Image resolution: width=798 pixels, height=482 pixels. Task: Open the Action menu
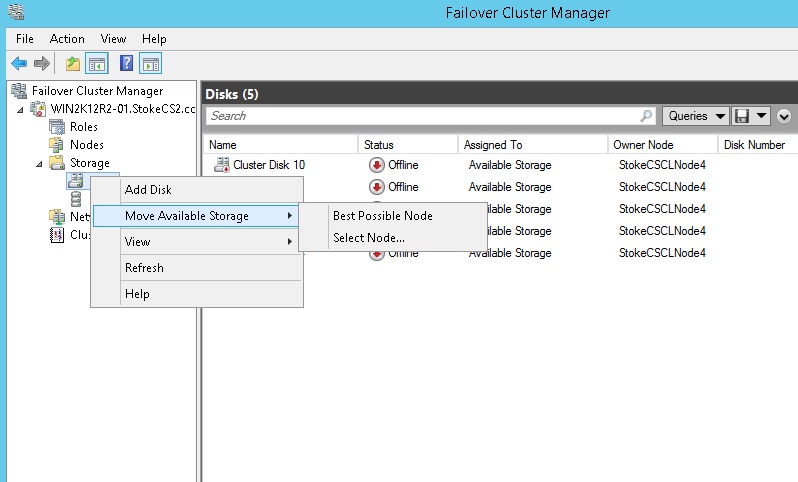pyautogui.click(x=67, y=39)
